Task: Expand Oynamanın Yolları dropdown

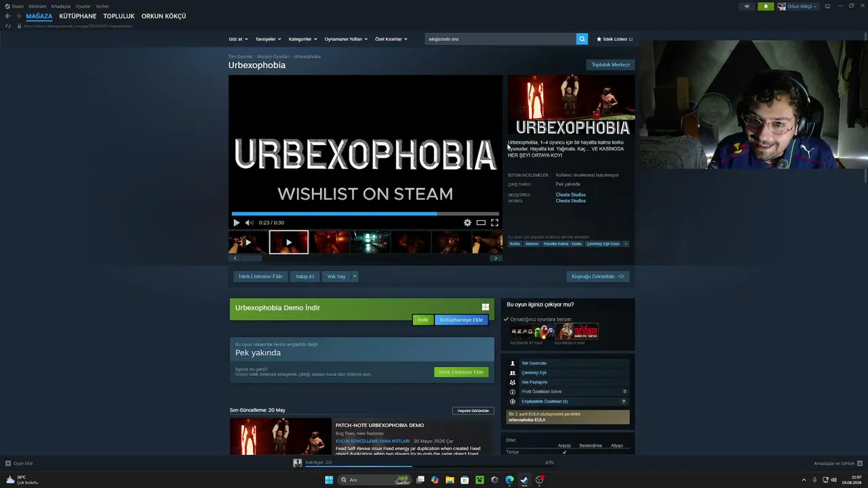Action: tap(346, 39)
